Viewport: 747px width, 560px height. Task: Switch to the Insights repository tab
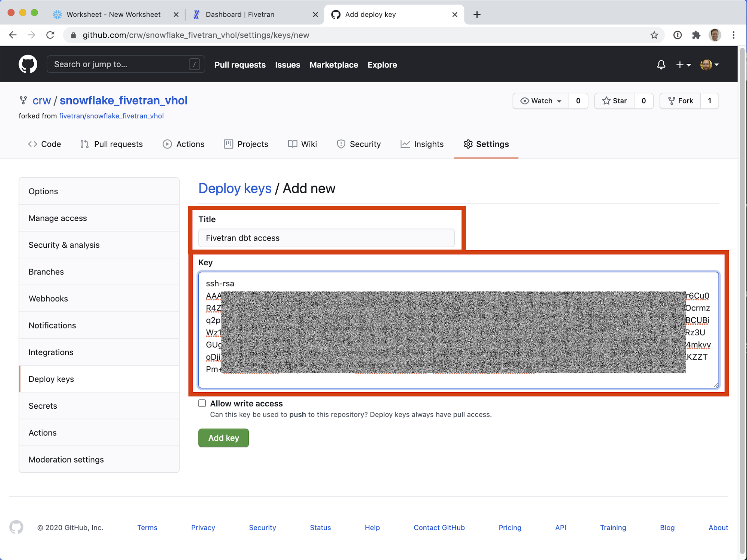(422, 144)
